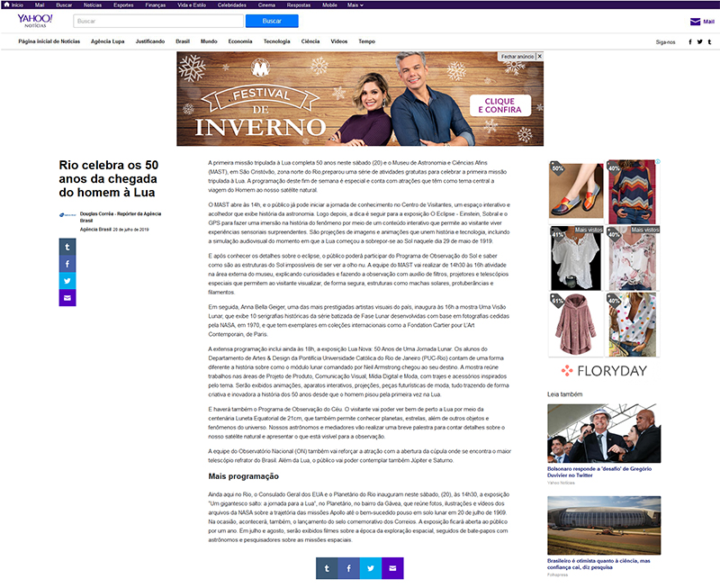Open the Economia news section

coord(239,41)
